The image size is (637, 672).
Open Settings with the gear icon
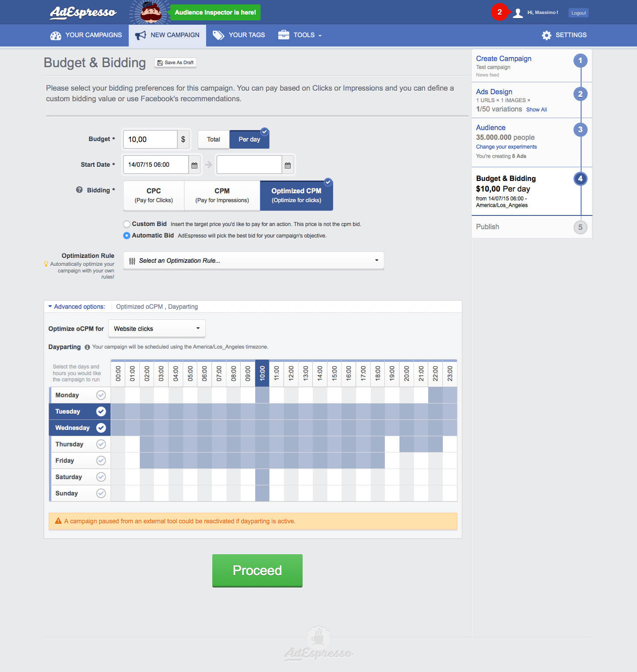pyautogui.click(x=547, y=35)
